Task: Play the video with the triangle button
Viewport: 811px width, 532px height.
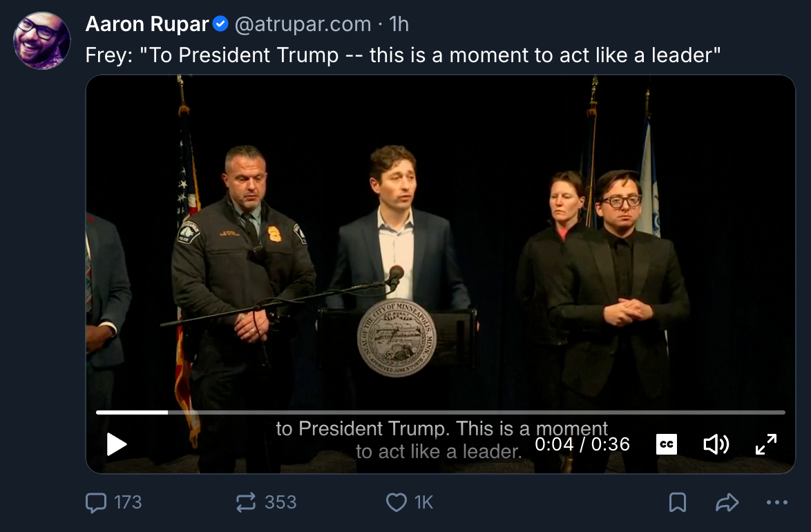Action: click(x=117, y=444)
